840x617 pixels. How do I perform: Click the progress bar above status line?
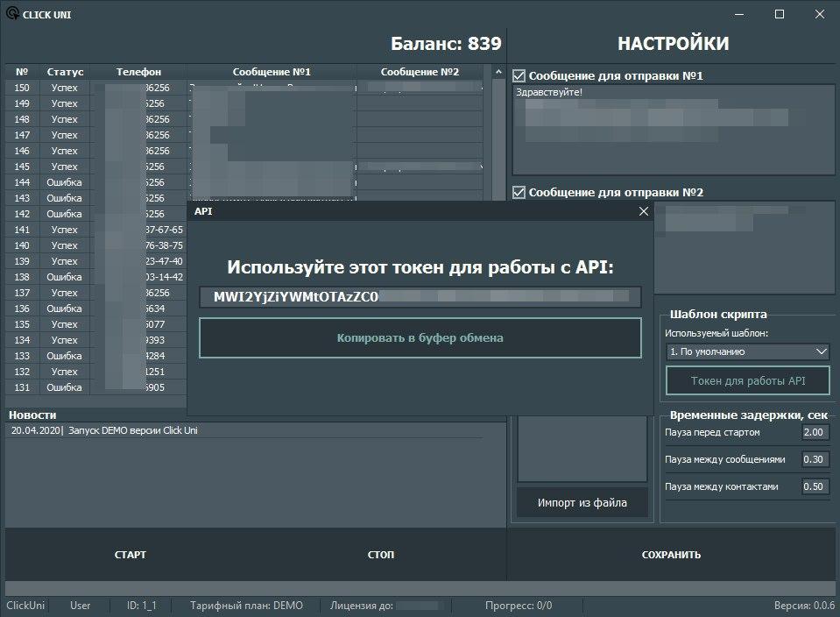(x=420, y=588)
